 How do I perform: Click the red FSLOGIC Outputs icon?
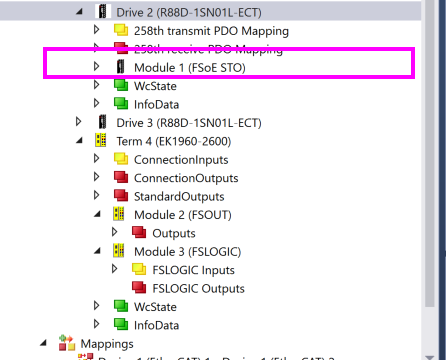tap(139, 287)
